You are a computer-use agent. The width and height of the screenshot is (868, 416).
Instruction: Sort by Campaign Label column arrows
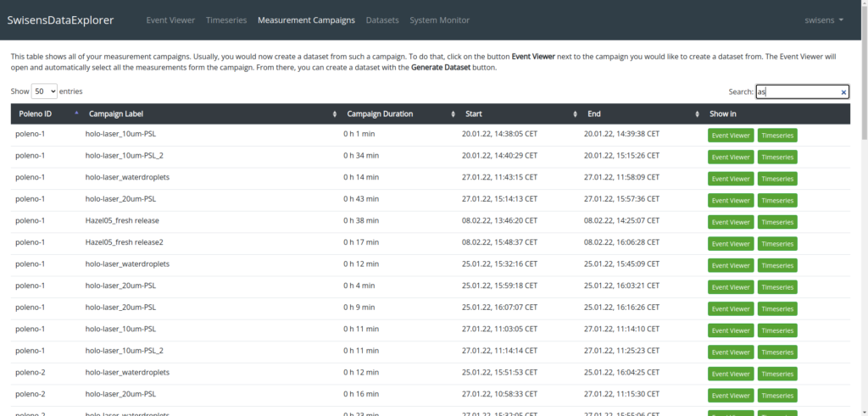[336, 114]
